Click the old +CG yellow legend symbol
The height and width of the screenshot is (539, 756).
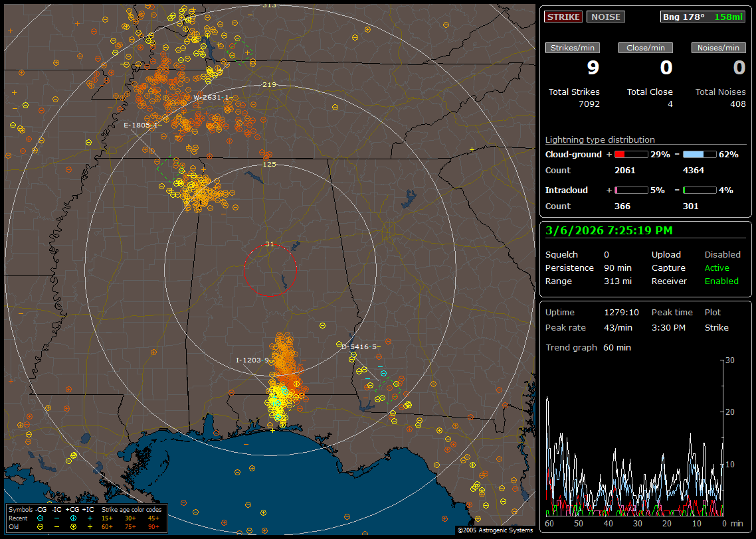tap(73, 526)
